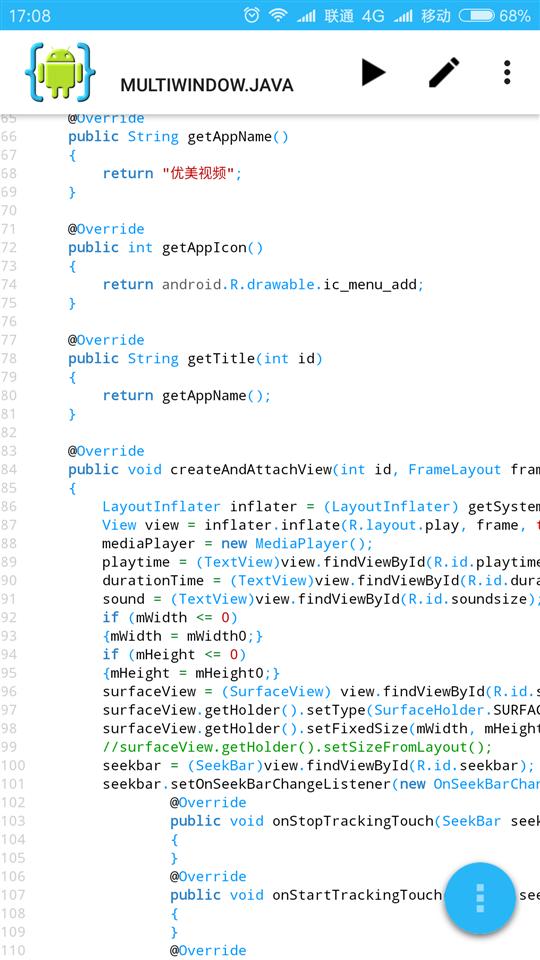Image resolution: width=540 pixels, height=960 pixels.
Task: Tap line number 100 beside seekbar code
Action: point(13,765)
